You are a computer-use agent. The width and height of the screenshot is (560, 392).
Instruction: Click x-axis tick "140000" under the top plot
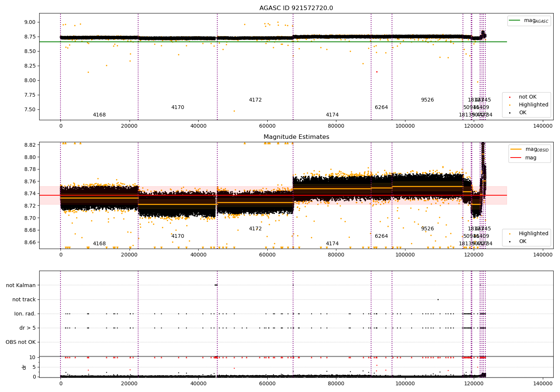pos(543,126)
